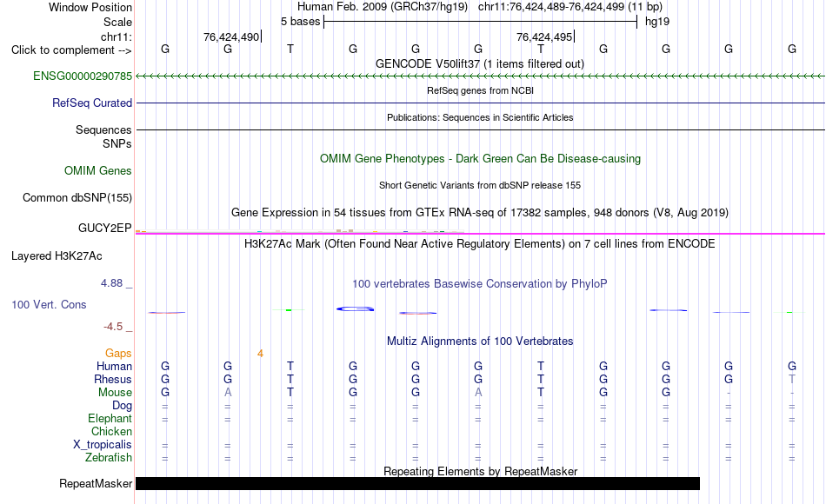The height and width of the screenshot is (504, 826).
Task: Click the 'Click to complement -->' label
Action: click(71, 50)
